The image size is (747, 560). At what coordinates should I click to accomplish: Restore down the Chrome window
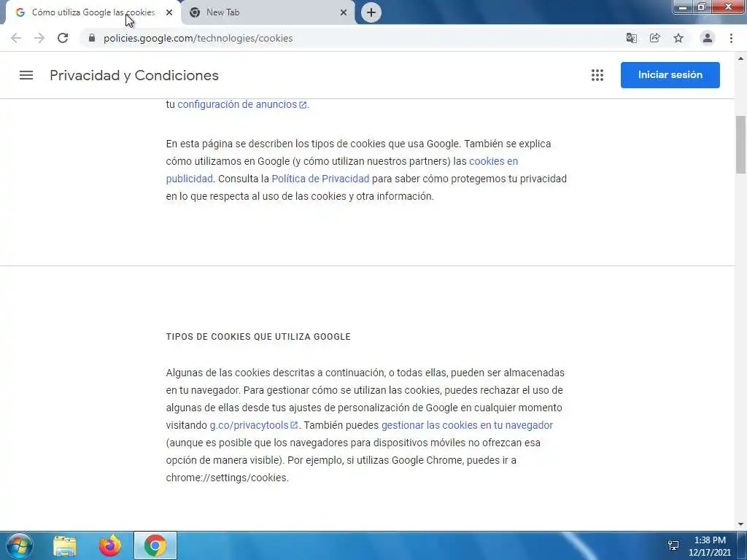point(701,7)
